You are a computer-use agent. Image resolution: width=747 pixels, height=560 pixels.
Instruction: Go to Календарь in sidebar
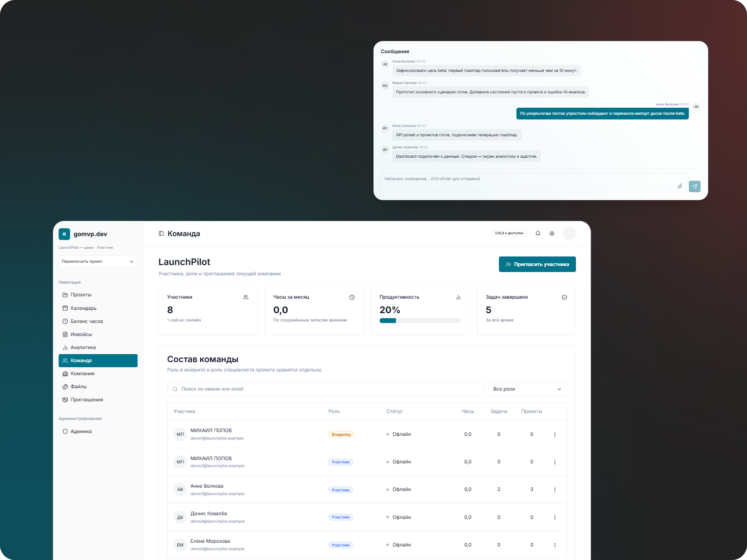[98, 308]
